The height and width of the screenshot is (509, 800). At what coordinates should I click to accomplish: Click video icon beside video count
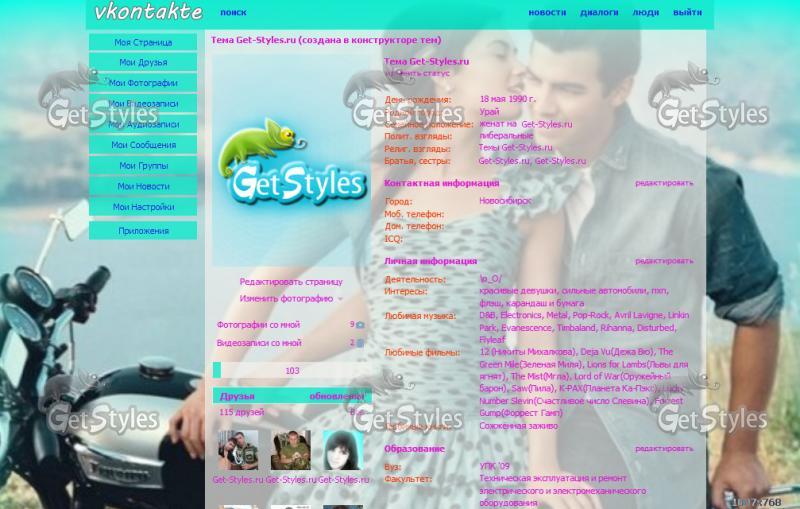(x=360, y=343)
